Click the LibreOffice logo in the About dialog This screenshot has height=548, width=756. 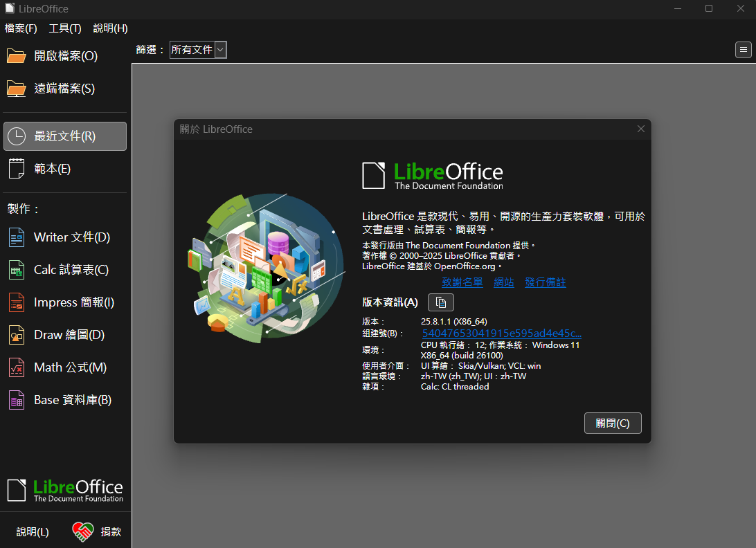pos(433,176)
